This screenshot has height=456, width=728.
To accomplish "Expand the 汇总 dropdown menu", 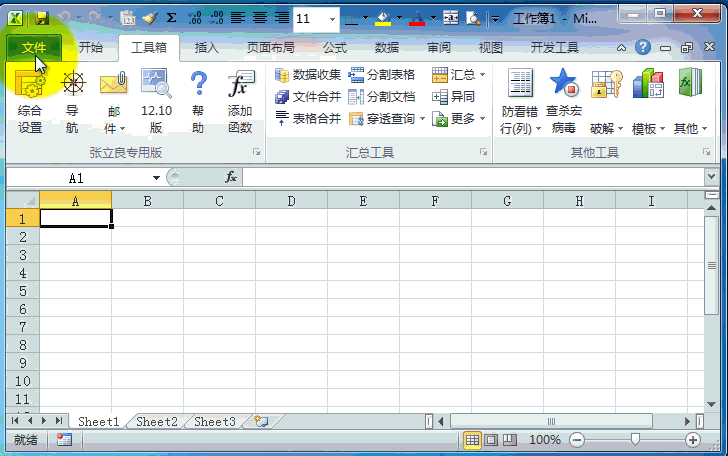I will pos(483,75).
